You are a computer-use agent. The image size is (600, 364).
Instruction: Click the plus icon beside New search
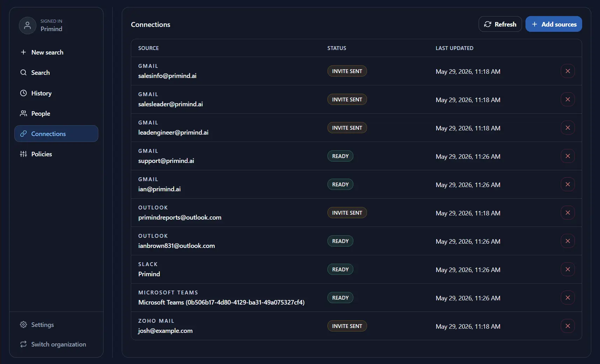[x=23, y=52]
